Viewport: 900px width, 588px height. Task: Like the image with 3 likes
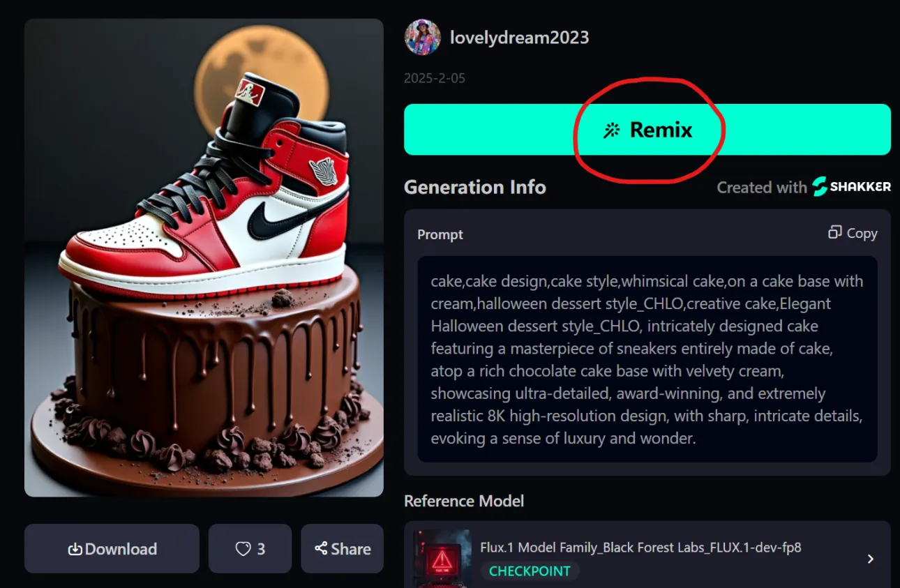[250, 549]
